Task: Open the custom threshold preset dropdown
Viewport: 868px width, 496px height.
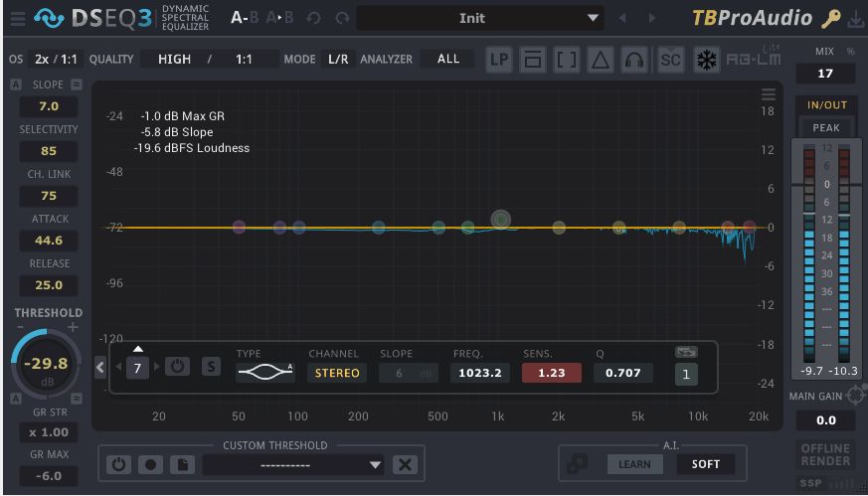Action: click(294, 465)
